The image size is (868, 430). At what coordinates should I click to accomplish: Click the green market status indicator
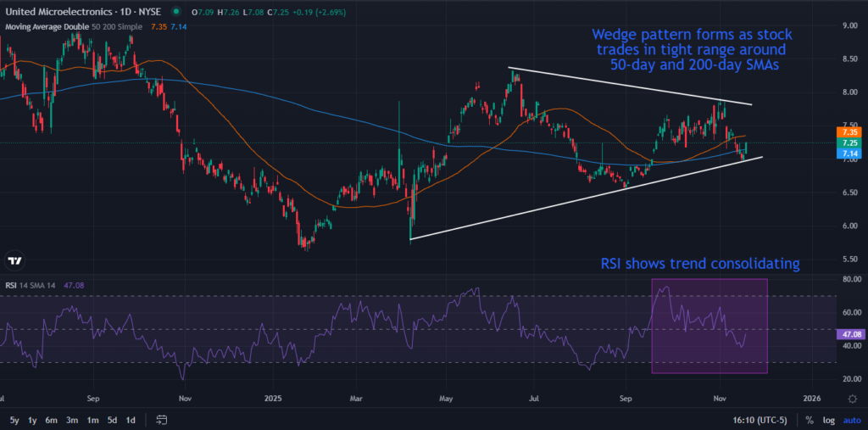pyautogui.click(x=175, y=13)
